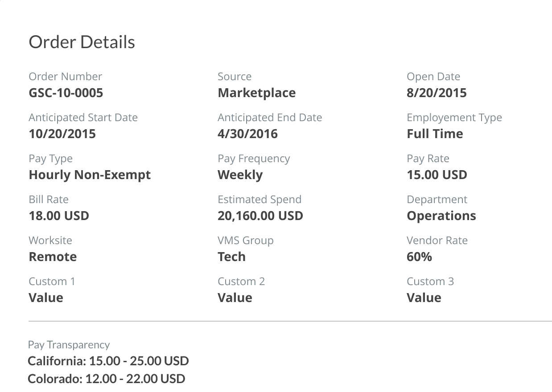Click the Employement Type label
552x392 pixels.
[454, 118]
